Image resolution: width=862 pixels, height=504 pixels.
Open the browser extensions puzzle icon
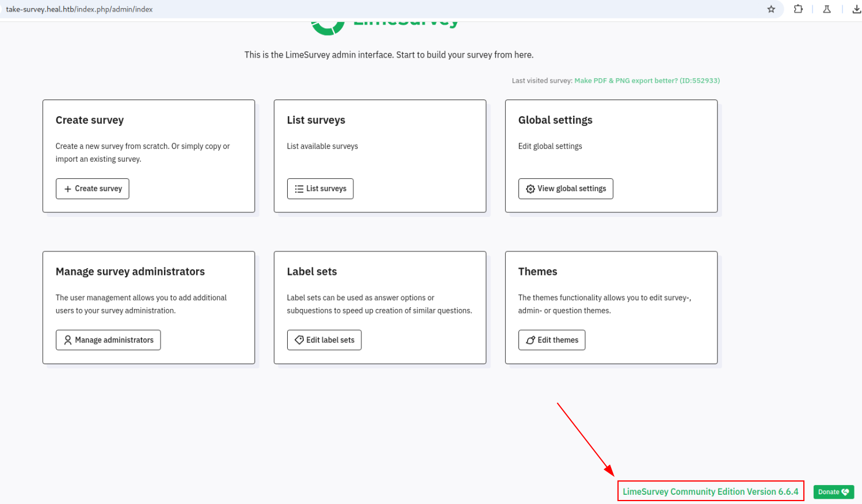click(798, 9)
